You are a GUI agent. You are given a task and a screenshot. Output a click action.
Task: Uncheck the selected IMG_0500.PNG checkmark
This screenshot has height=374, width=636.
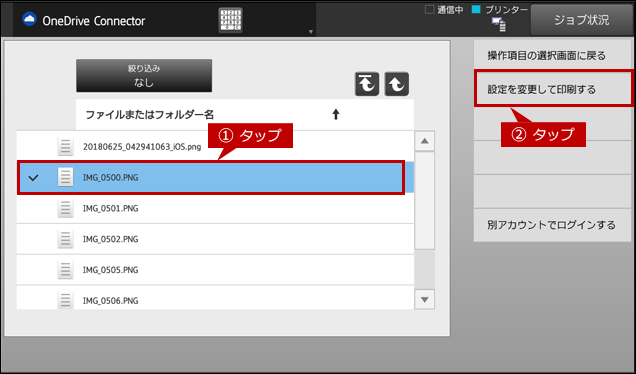pyautogui.click(x=33, y=177)
